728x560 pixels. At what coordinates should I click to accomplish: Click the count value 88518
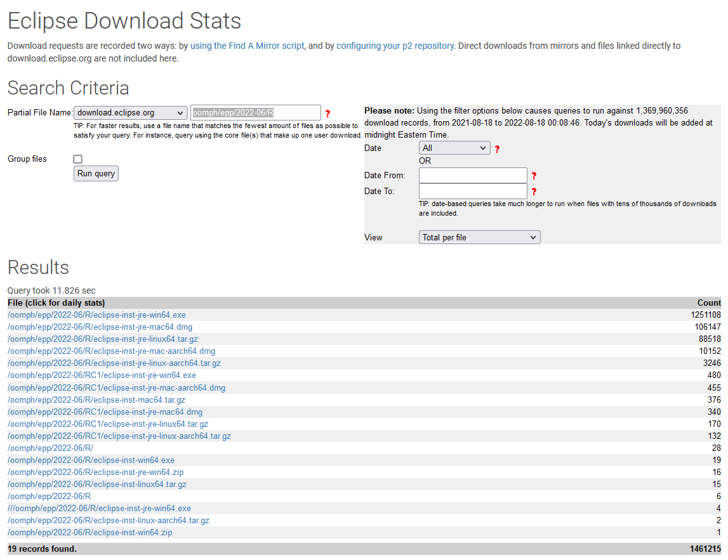coord(710,339)
